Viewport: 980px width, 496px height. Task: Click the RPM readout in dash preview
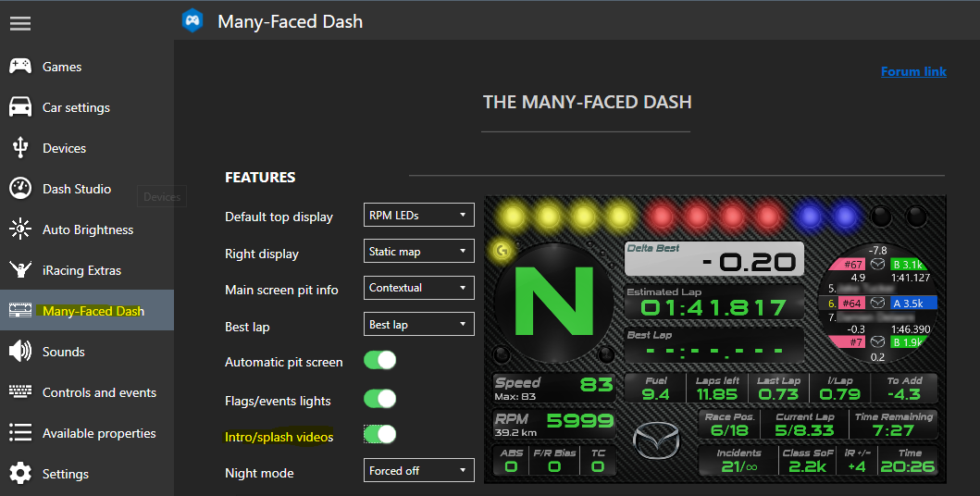pyautogui.click(x=553, y=424)
